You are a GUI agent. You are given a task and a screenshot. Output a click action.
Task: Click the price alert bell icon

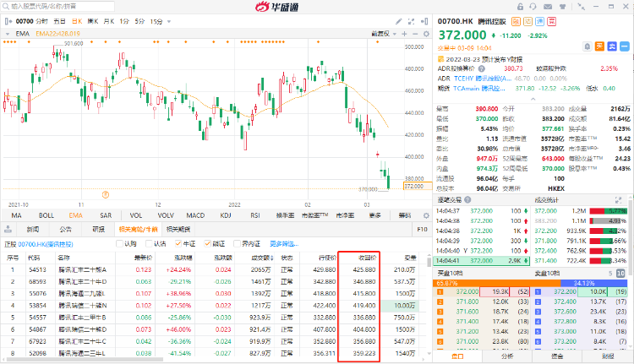point(588,46)
